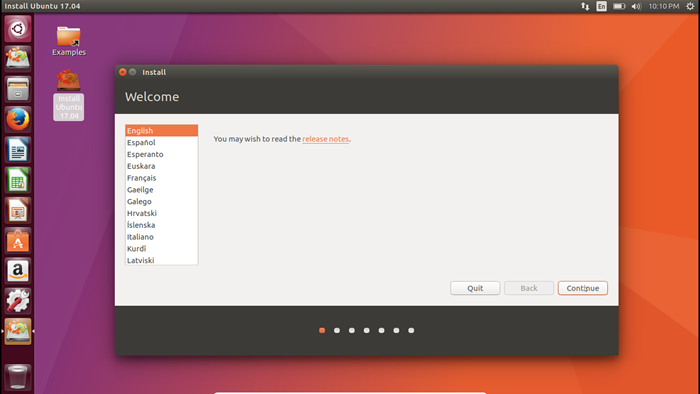The width and height of the screenshot is (700, 394).
Task: Open LibreOffice Writer from the launcher
Action: 18,150
